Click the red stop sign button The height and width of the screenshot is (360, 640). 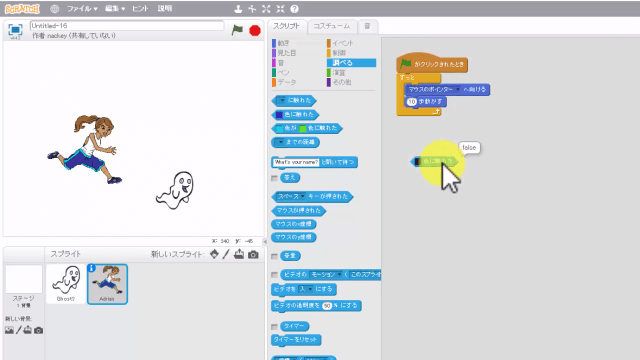255,31
